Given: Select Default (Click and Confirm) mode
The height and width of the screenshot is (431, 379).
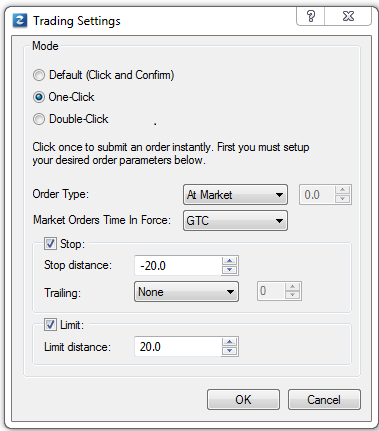Looking at the screenshot, I should 39,75.
